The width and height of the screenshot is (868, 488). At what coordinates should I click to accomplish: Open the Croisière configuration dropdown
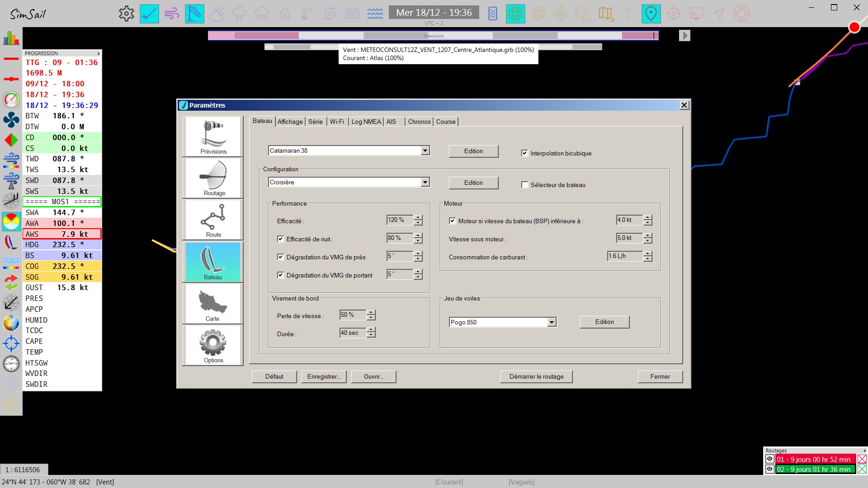(425, 182)
